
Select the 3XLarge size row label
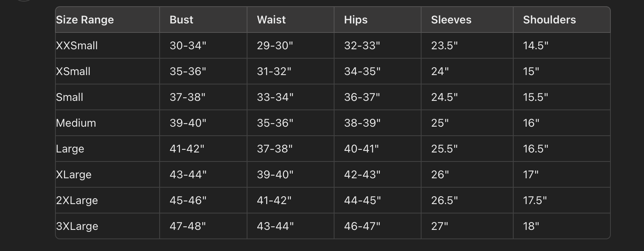click(77, 226)
